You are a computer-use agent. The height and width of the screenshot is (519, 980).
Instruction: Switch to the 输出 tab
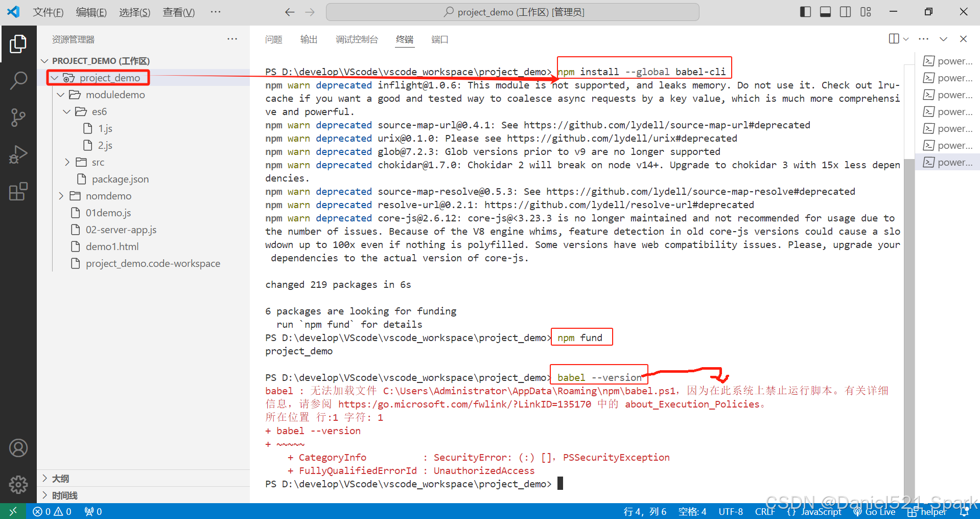coord(309,39)
